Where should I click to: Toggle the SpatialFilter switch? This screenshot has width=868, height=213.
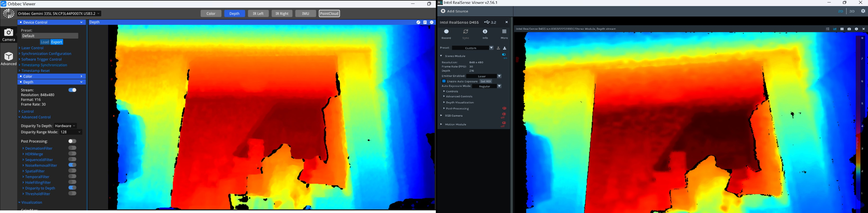(72, 171)
